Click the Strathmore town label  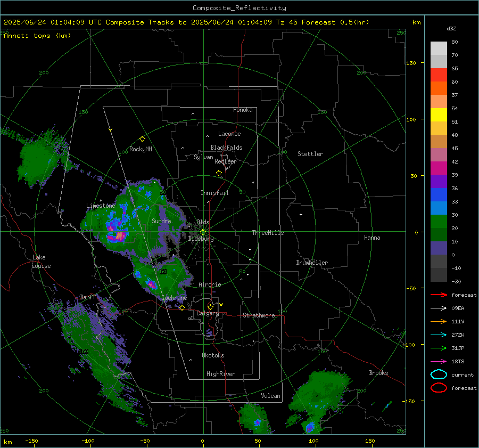tap(259, 315)
